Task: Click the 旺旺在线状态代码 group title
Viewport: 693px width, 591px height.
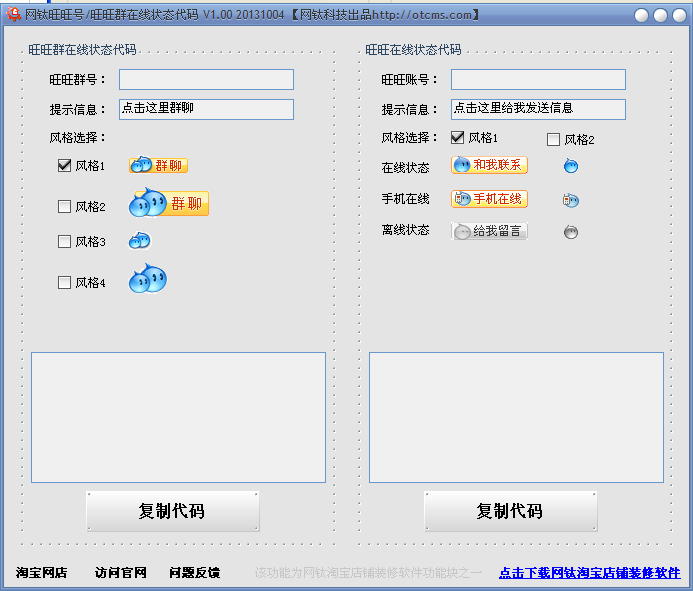Action: (x=413, y=50)
